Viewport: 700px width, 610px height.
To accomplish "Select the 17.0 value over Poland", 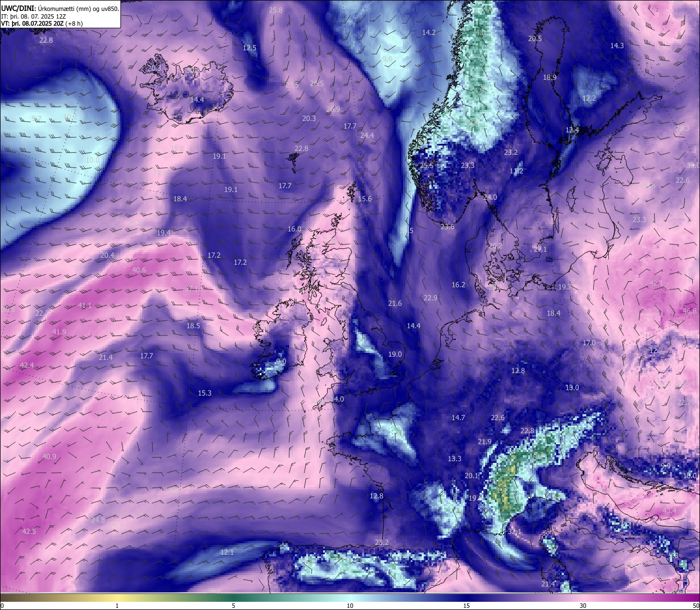I will point(588,342).
